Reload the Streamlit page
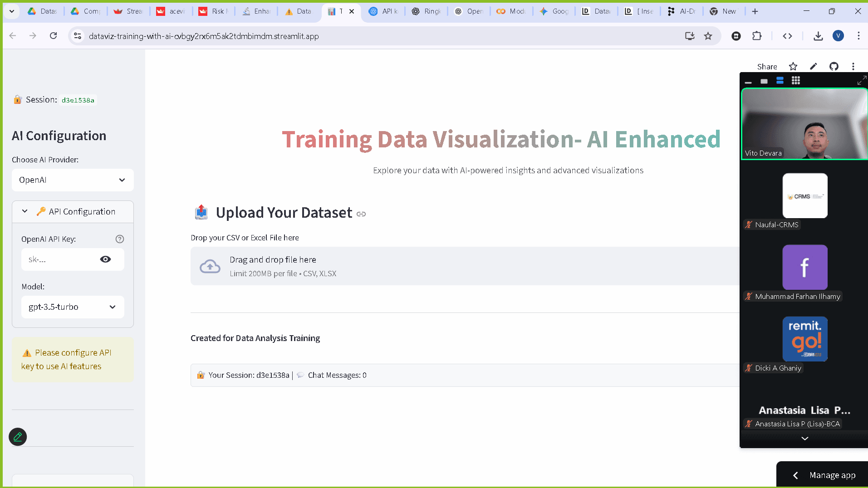 point(53,36)
